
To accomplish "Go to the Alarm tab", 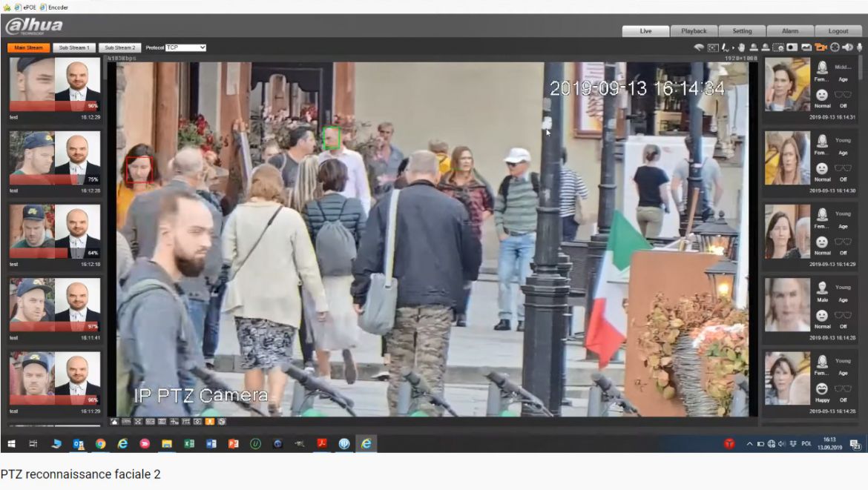I will point(790,31).
